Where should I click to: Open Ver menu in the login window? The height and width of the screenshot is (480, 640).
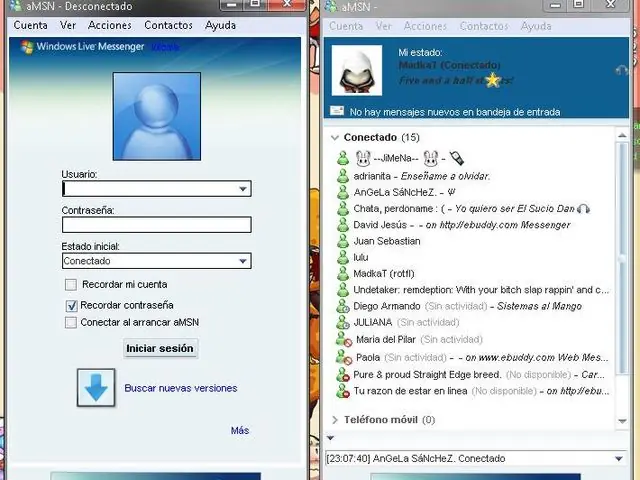click(x=68, y=25)
